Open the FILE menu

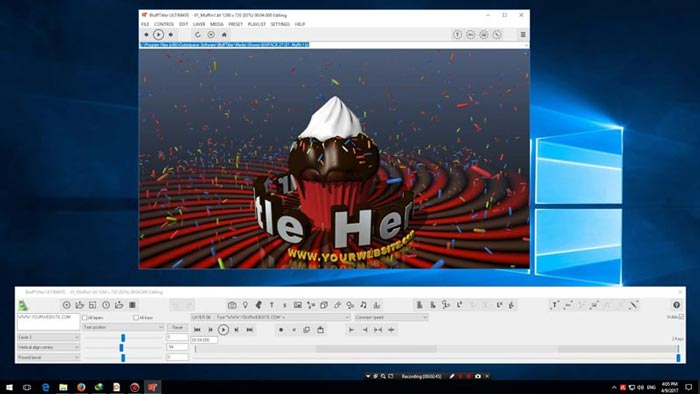coord(145,24)
